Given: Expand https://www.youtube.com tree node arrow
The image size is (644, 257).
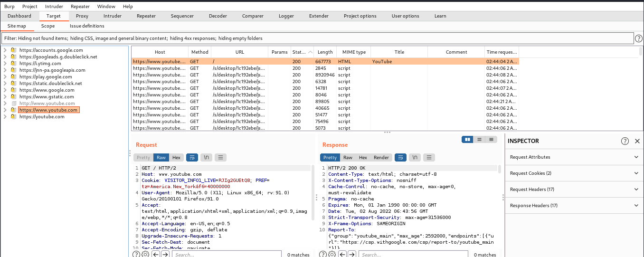Looking at the screenshot, I should 5,110.
